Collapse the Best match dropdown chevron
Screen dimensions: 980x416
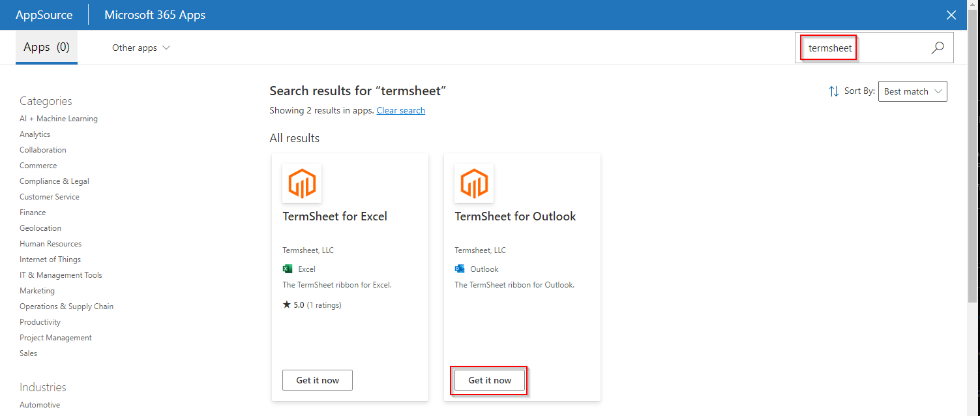(x=937, y=91)
